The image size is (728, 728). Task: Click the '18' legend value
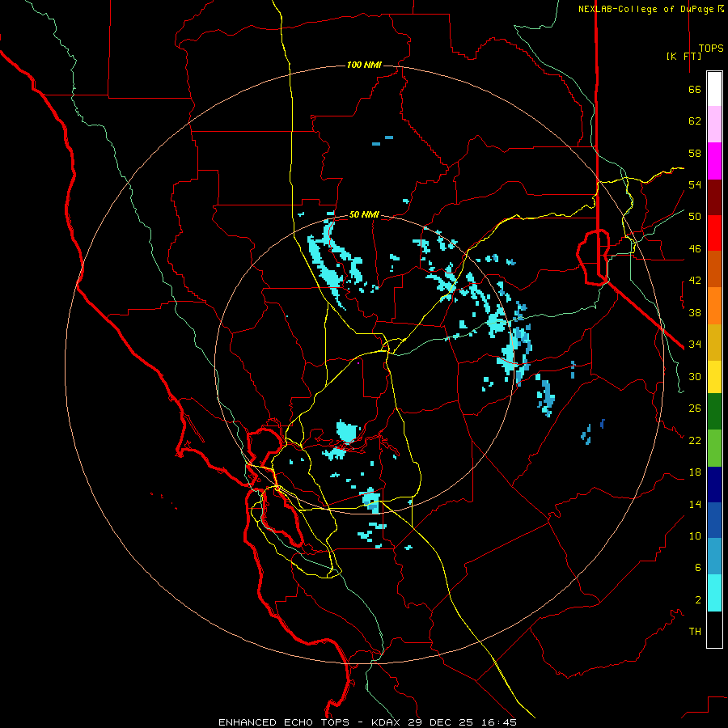pyautogui.click(x=695, y=472)
